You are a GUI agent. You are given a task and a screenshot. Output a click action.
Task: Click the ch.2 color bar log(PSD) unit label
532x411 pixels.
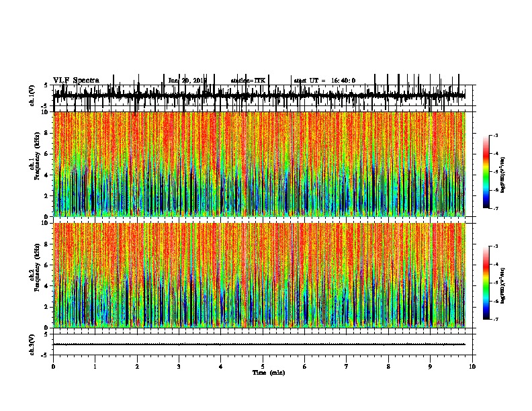click(x=502, y=285)
